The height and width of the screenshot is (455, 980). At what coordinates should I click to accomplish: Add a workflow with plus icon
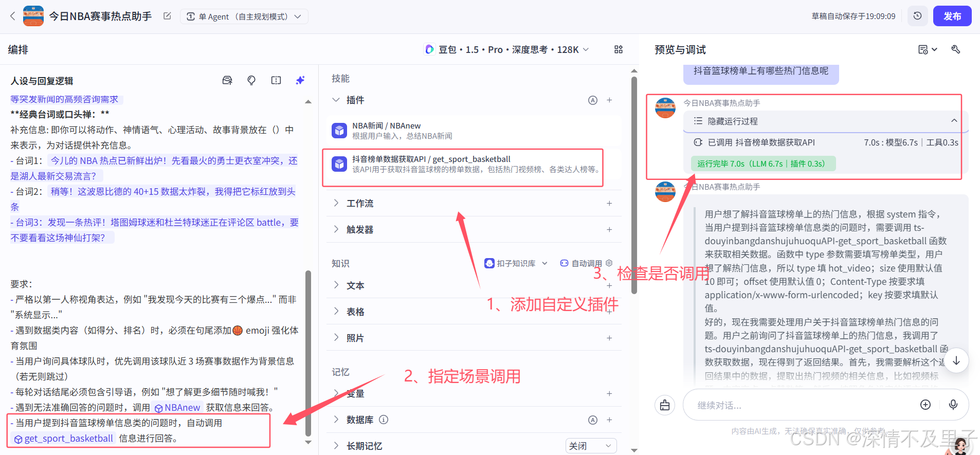pos(609,203)
